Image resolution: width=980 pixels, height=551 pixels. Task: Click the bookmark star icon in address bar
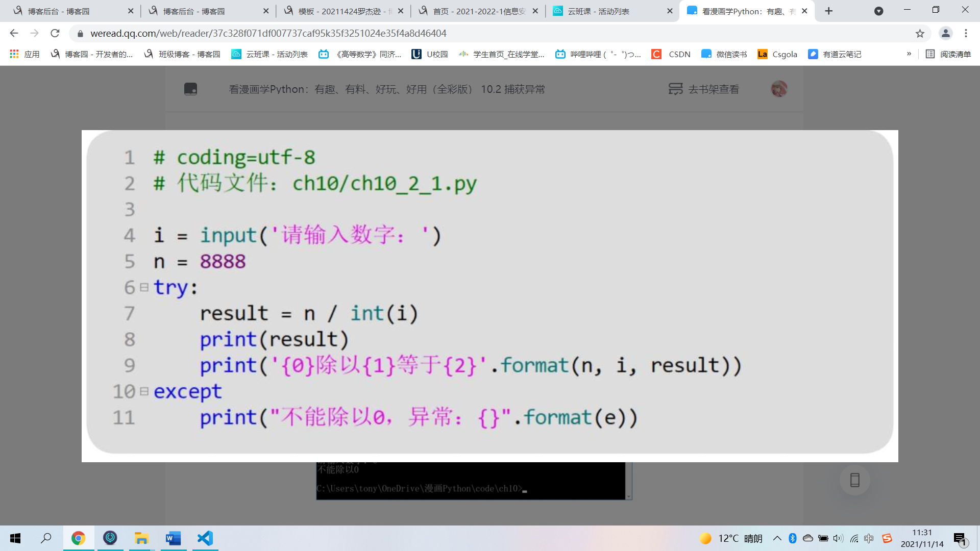pos(920,34)
